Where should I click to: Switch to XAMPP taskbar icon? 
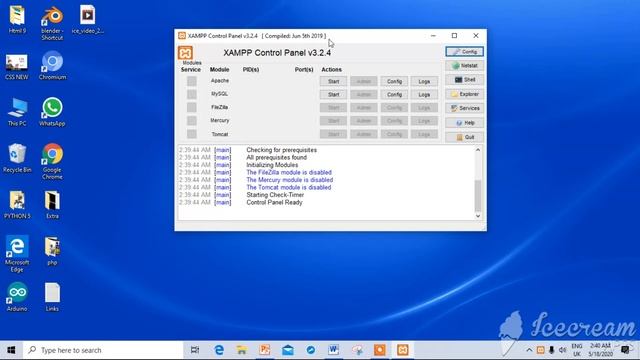403,350
